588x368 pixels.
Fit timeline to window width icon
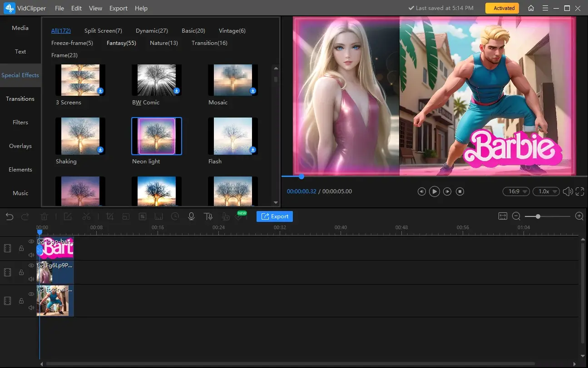[x=503, y=216]
